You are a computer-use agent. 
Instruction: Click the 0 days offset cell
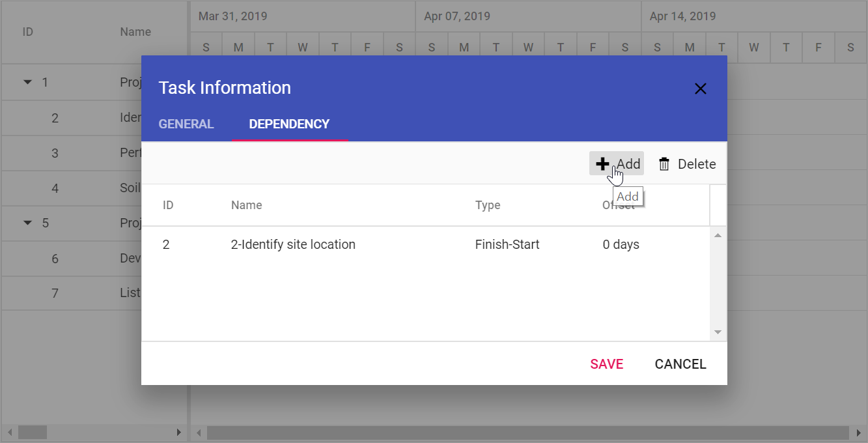[621, 245]
